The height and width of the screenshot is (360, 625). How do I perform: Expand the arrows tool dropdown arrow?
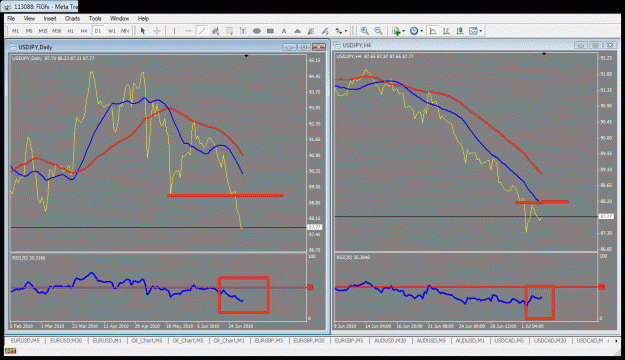pyautogui.click(x=346, y=31)
